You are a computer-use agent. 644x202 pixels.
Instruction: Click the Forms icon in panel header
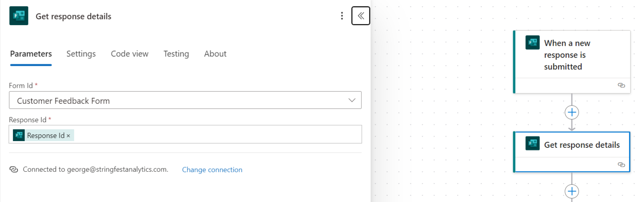(18, 16)
